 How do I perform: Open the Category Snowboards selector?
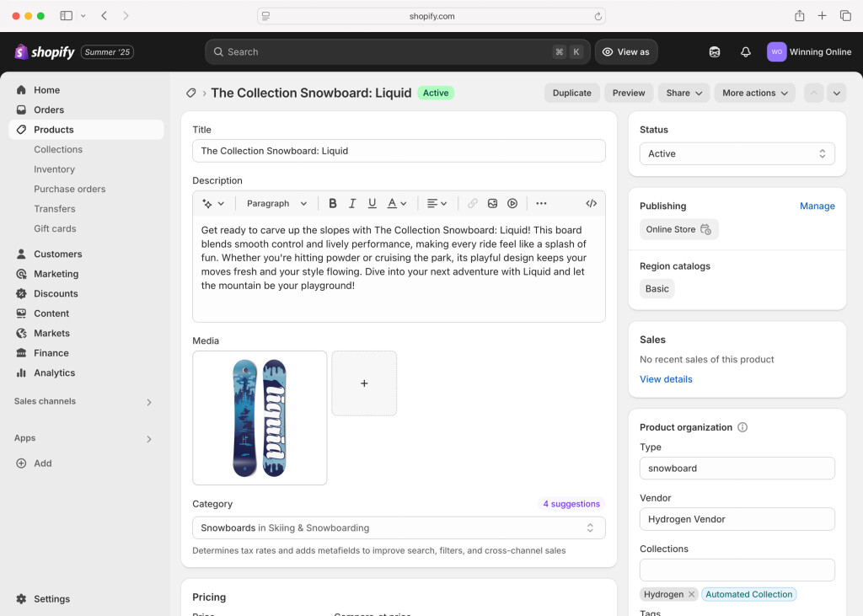click(399, 528)
